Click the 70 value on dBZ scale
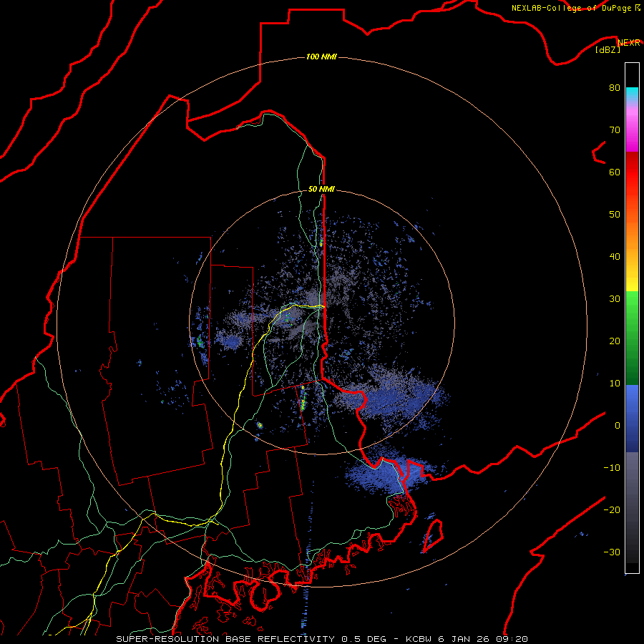The height and width of the screenshot is (644, 644). point(615,130)
